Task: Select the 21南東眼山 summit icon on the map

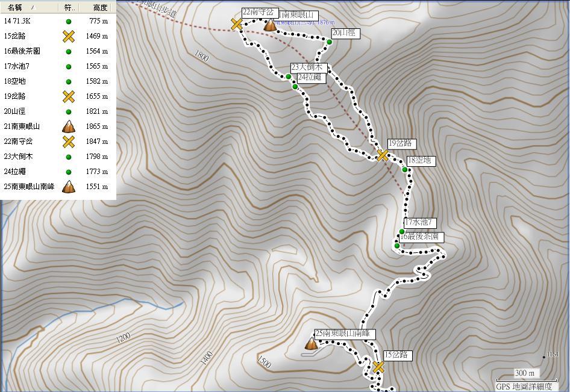Action: coord(270,25)
